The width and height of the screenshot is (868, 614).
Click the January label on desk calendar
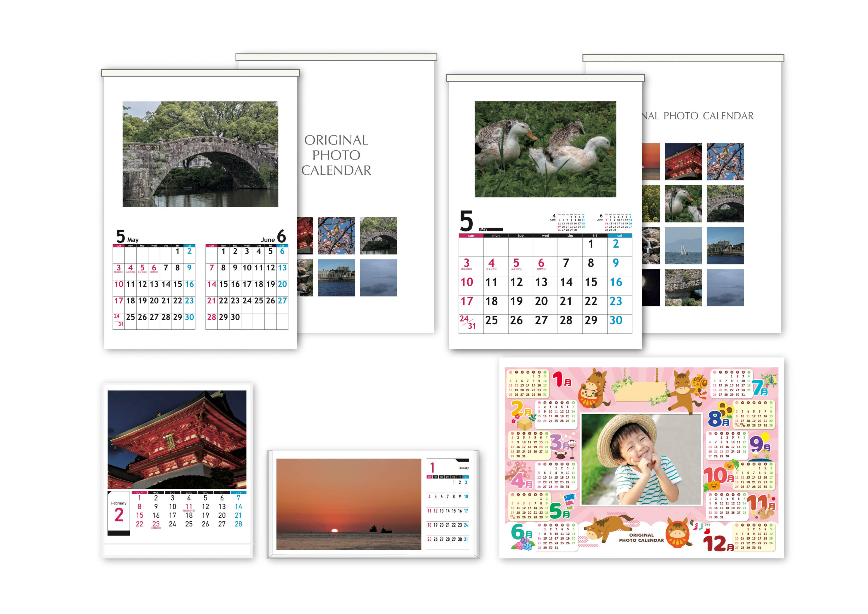(x=463, y=468)
